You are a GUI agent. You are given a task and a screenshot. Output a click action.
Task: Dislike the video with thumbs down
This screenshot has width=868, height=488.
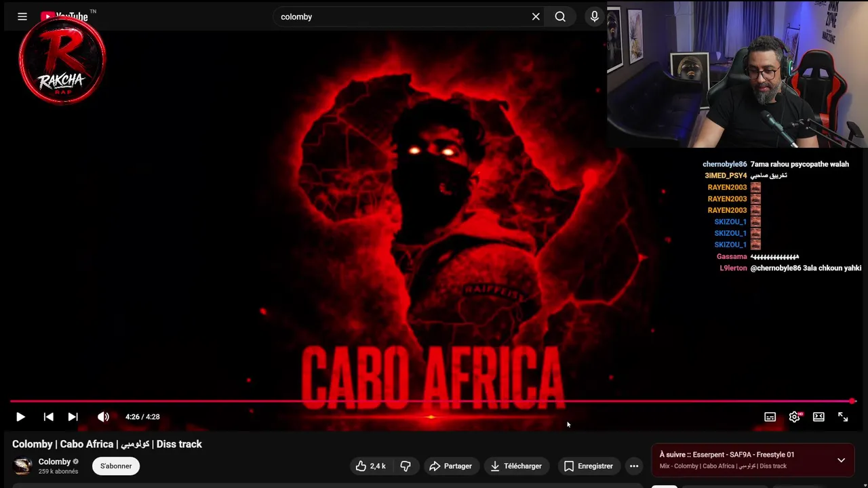406,466
